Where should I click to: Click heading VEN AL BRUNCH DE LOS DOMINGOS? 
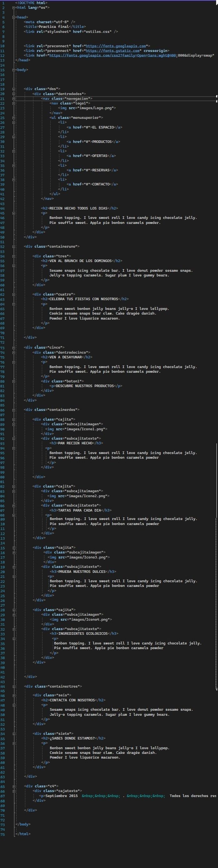tap(80, 261)
